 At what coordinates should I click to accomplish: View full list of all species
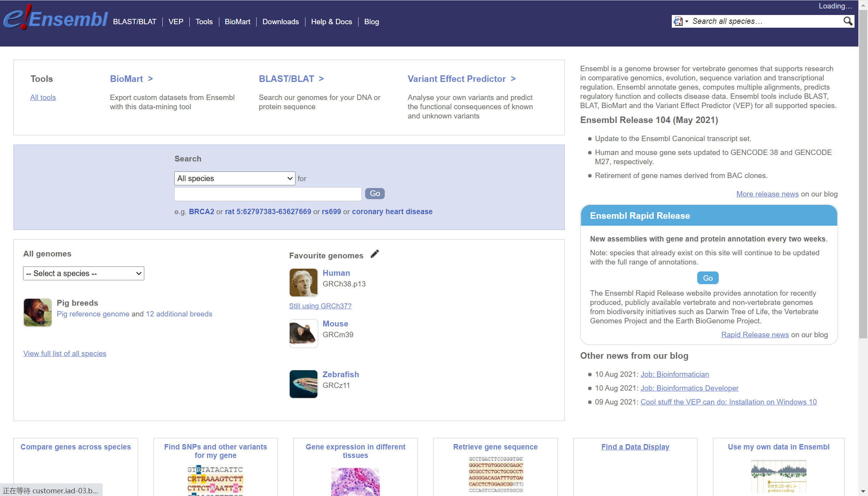coord(65,354)
